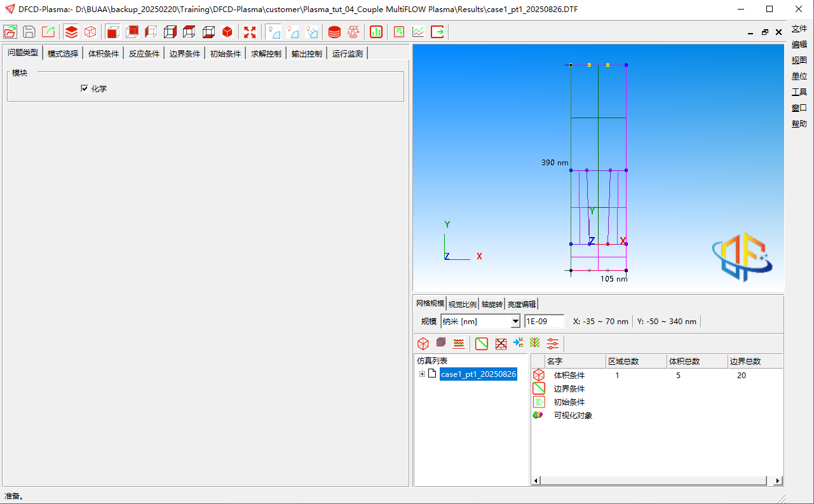814x504 pixels.
Task: Click the open file folder icon
Action: pyautogui.click(x=10, y=32)
